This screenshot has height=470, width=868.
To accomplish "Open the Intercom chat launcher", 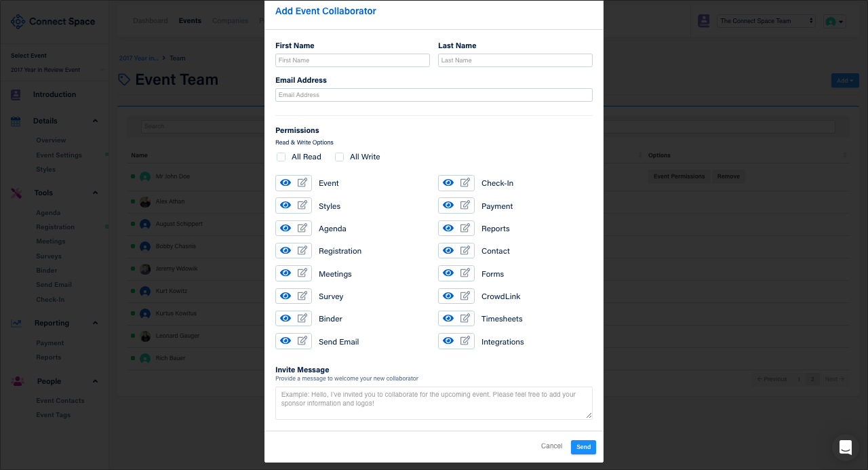I will coord(846,448).
